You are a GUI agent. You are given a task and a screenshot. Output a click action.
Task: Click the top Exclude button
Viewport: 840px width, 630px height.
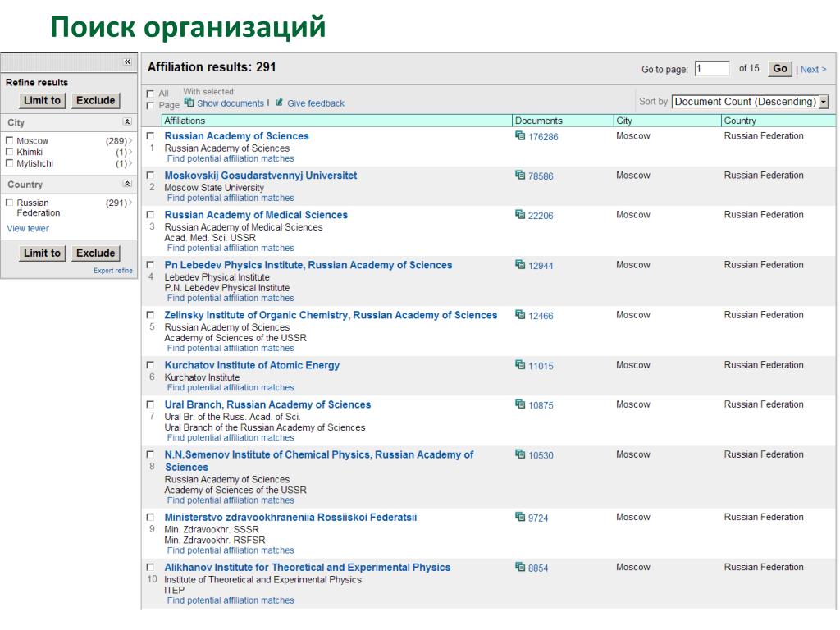coord(95,100)
